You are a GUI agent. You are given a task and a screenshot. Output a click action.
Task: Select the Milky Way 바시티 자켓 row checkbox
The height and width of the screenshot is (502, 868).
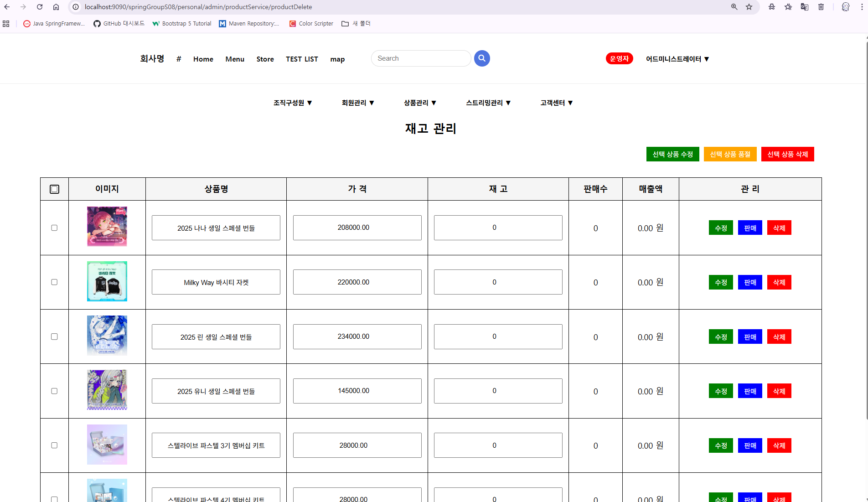coord(54,282)
